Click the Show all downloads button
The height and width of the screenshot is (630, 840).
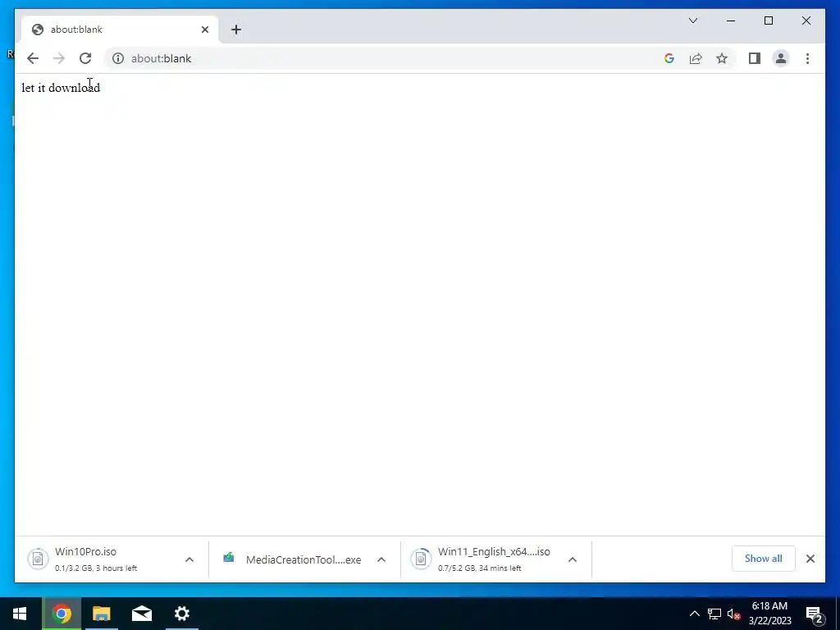764,558
